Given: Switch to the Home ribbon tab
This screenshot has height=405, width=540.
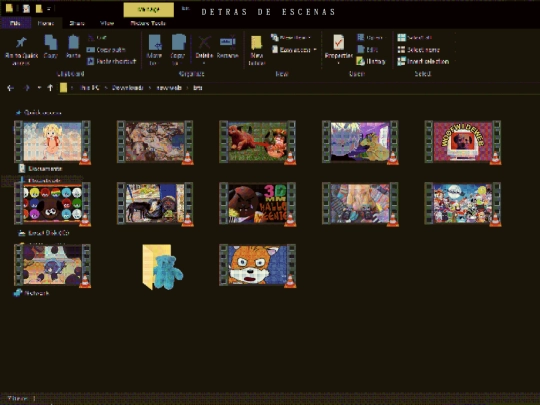Looking at the screenshot, I should [46, 23].
